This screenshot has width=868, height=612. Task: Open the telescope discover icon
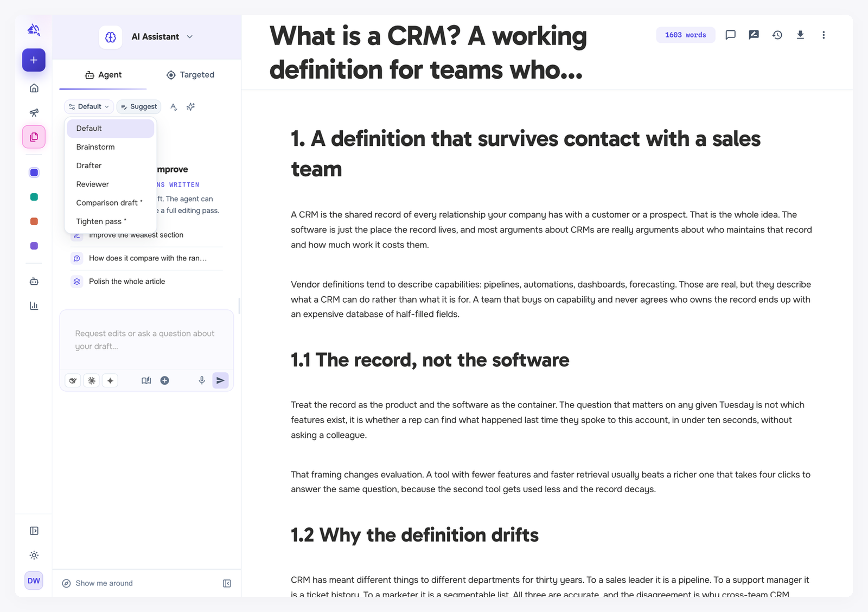coord(34,112)
